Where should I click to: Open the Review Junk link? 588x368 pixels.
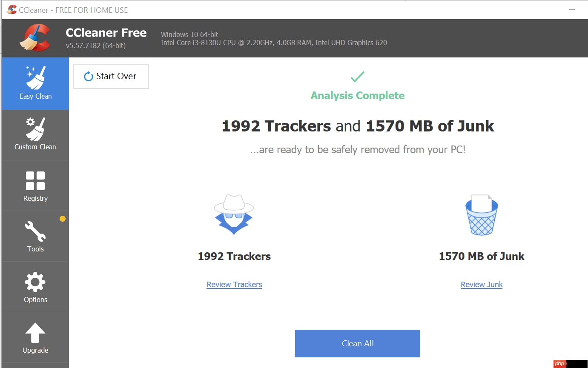(x=482, y=285)
